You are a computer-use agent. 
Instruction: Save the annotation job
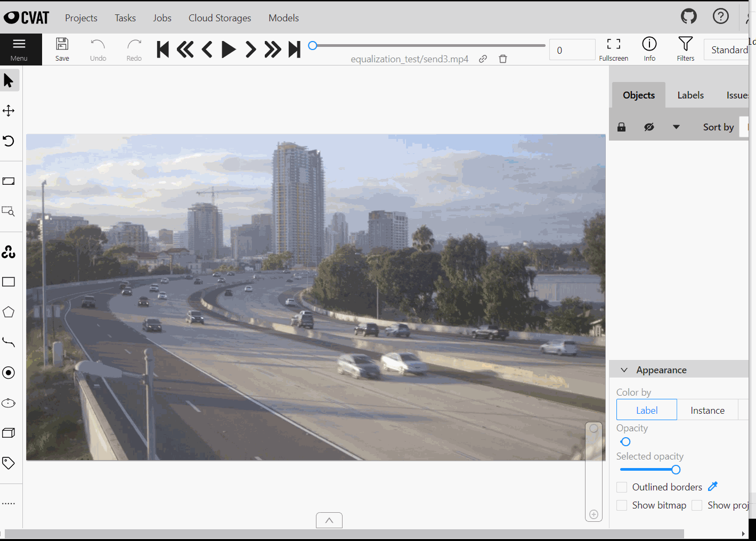62,50
